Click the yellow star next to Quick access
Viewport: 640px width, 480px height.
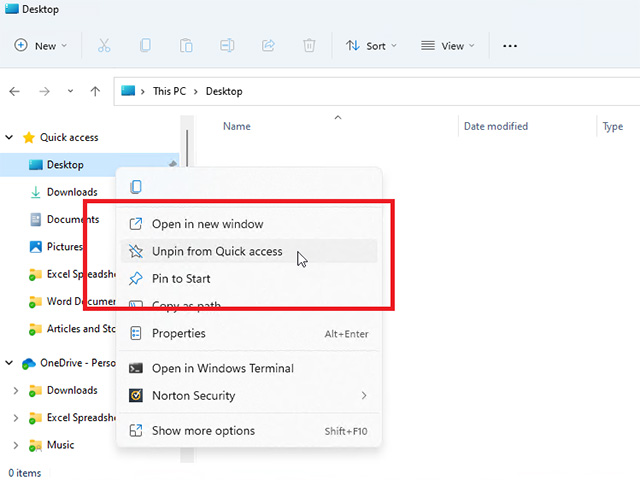29,138
